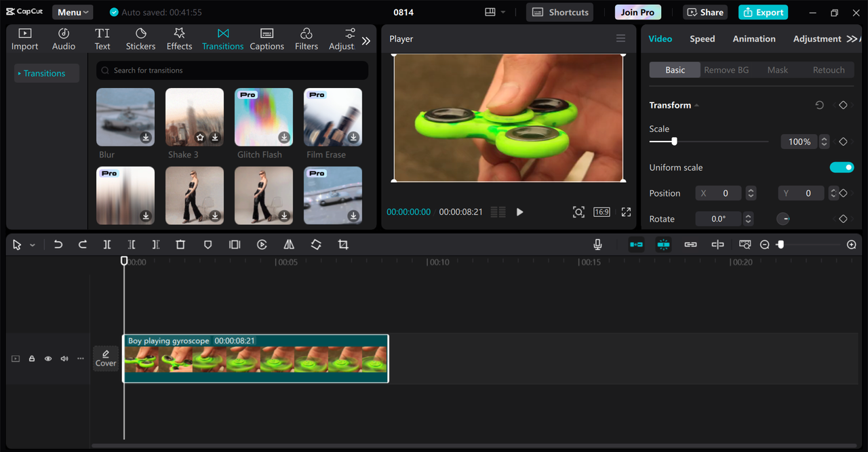Switch to the Speed tab
Image resolution: width=868 pixels, height=452 pixels.
pyautogui.click(x=703, y=39)
